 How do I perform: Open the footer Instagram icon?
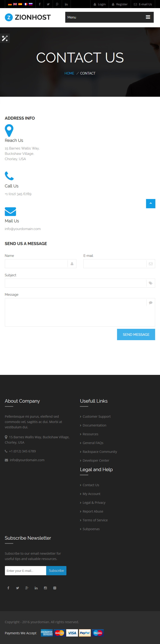[x=45, y=588]
